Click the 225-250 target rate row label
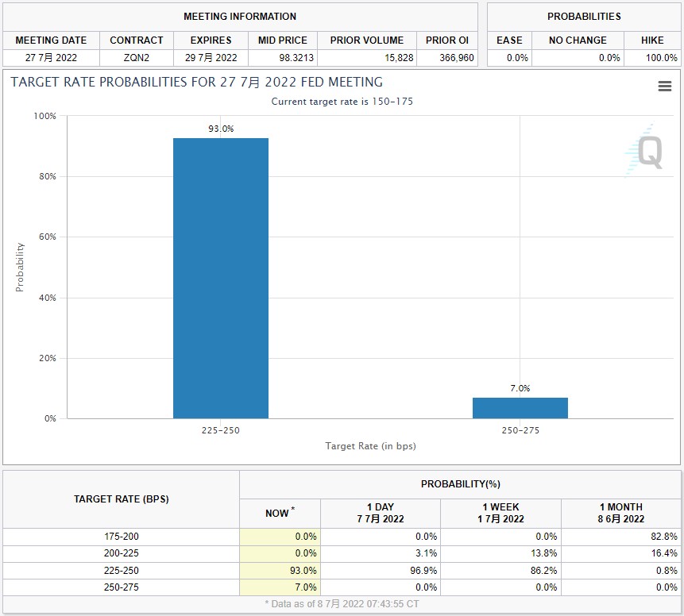The image size is (684, 616). 122,570
